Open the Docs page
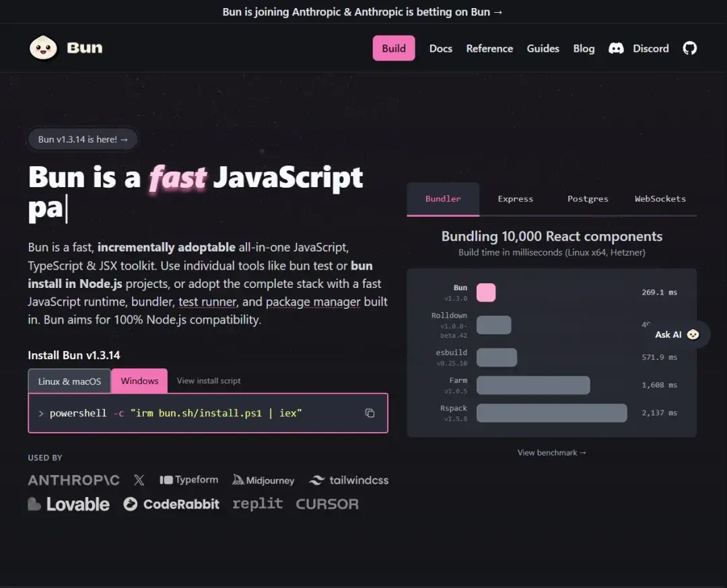 click(440, 48)
